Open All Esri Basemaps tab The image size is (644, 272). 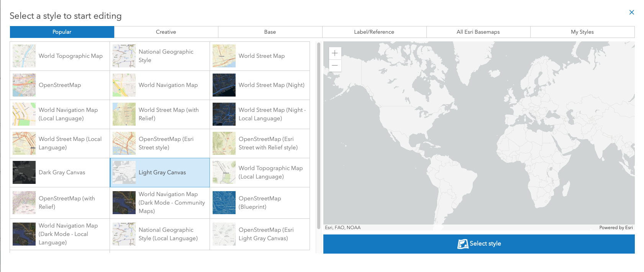[x=478, y=32]
